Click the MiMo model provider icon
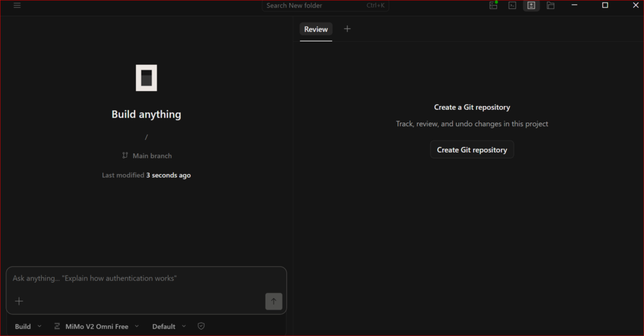This screenshot has height=336, width=644. [x=57, y=327]
